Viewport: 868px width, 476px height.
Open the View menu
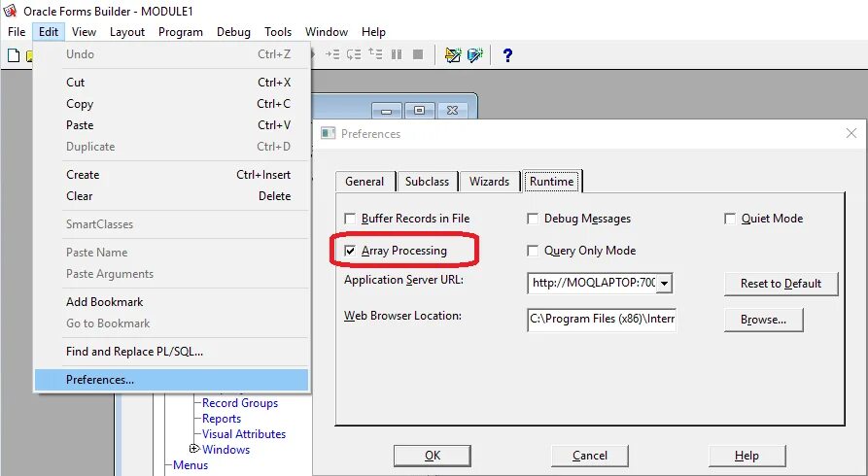coord(85,32)
